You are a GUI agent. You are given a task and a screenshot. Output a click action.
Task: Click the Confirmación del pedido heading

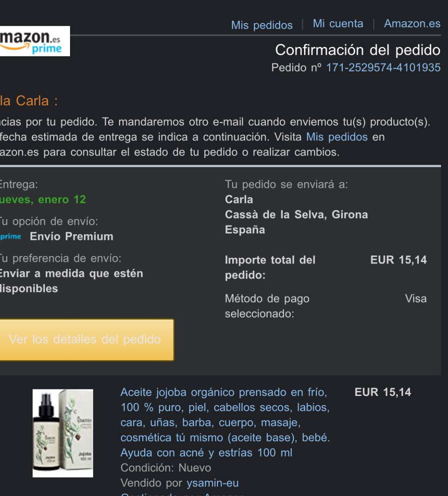tap(358, 50)
